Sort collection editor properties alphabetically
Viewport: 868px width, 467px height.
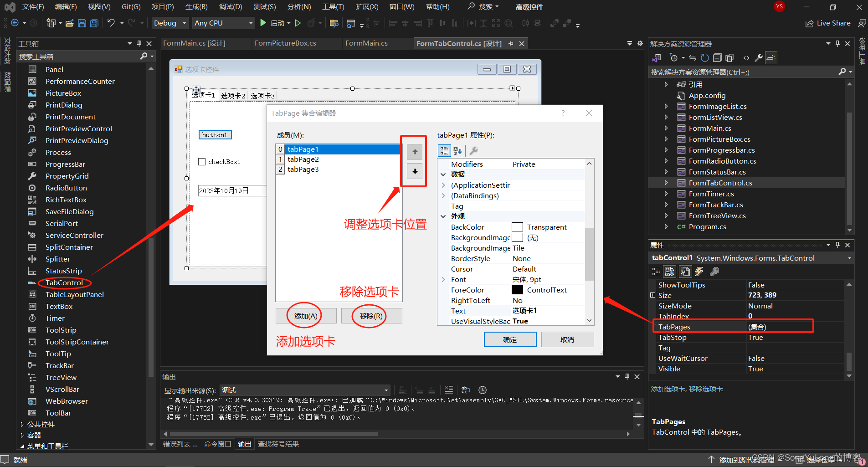(x=457, y=151)
